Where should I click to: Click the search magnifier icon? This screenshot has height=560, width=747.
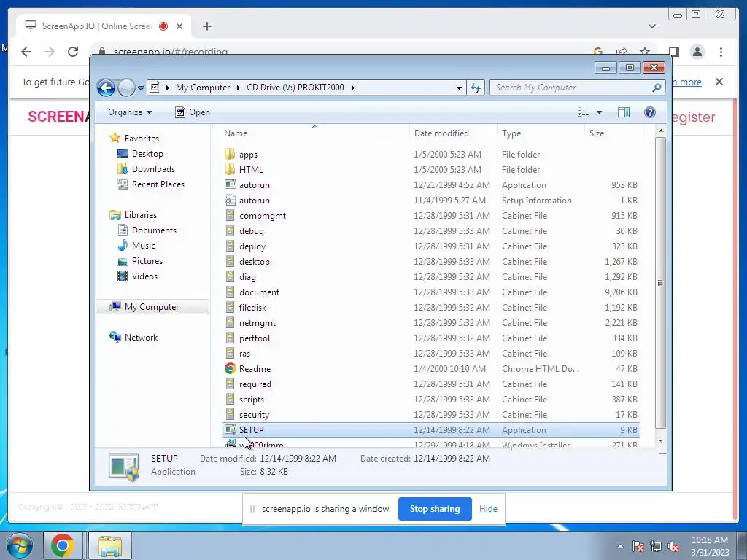(657, 87)
